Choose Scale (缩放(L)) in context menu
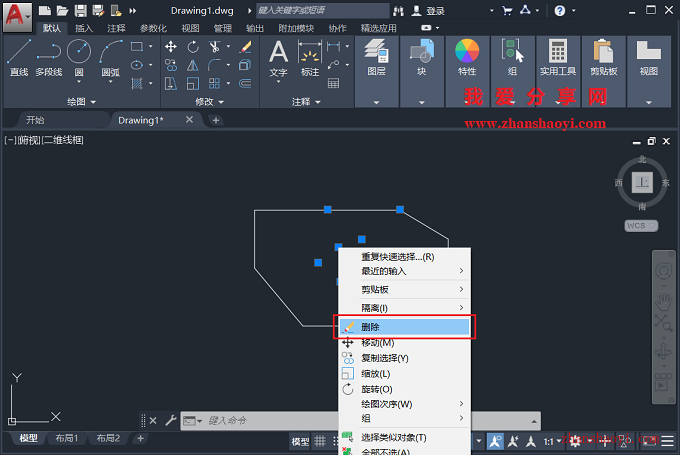680x455 pixels. [404, 373]
